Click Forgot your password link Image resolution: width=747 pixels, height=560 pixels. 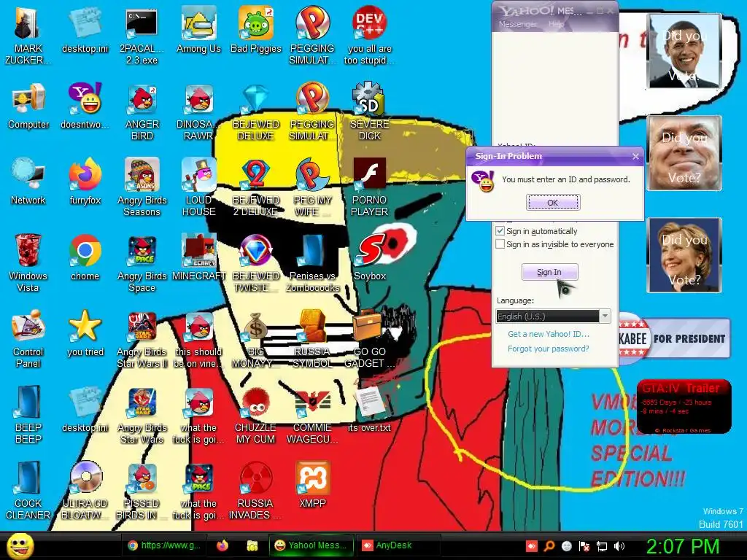549,349
